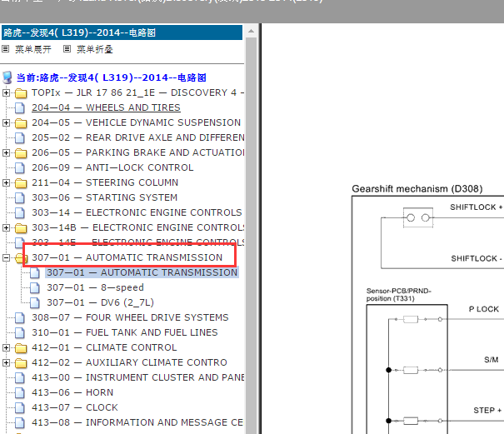Click the TOPIx folder icon

[21, 93]
